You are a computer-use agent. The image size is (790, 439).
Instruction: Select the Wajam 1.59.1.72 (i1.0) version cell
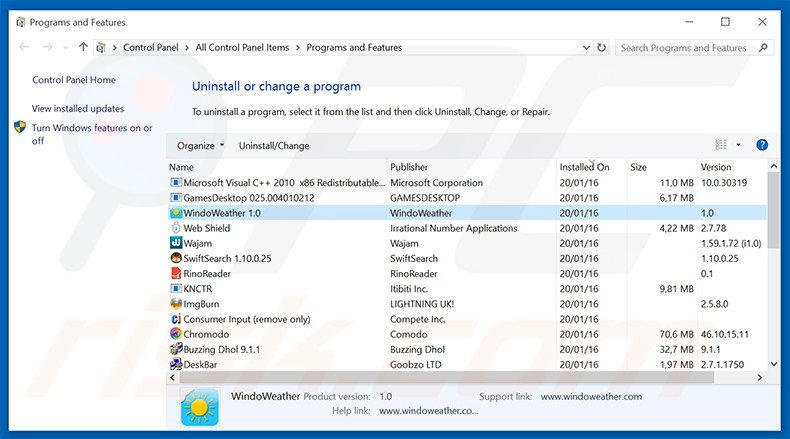pos(731,243)
